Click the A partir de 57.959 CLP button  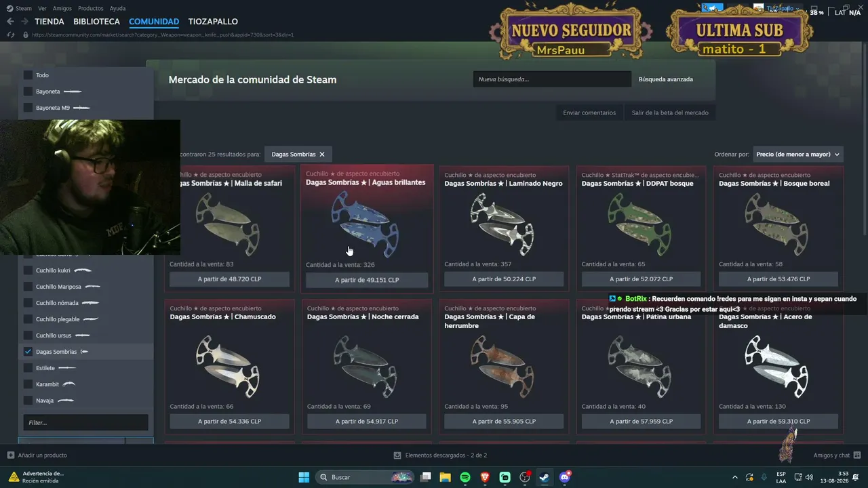pos(641,422)
